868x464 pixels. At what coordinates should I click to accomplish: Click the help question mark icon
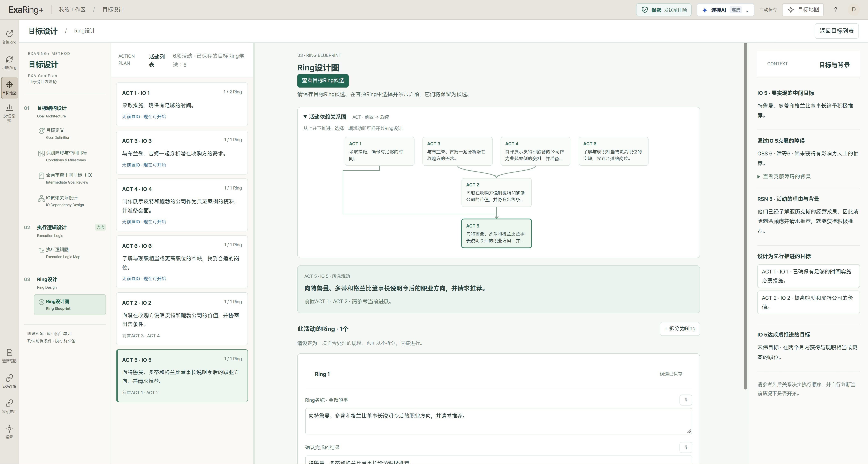[836, 10]
